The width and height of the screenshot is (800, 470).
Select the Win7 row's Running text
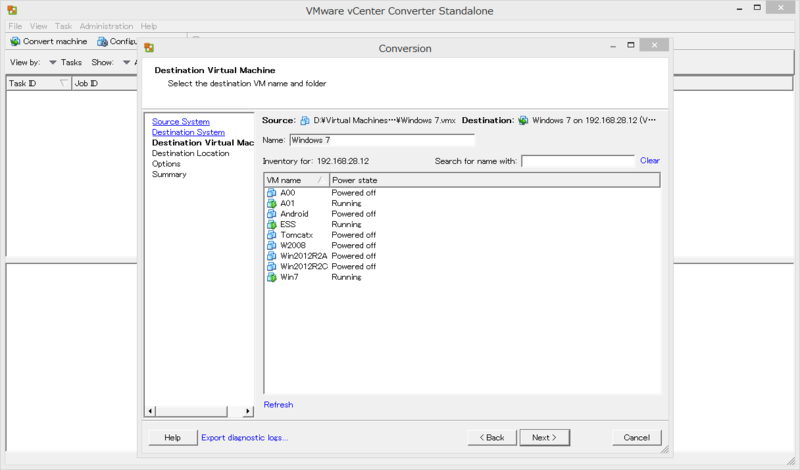(x=346, y=277)
